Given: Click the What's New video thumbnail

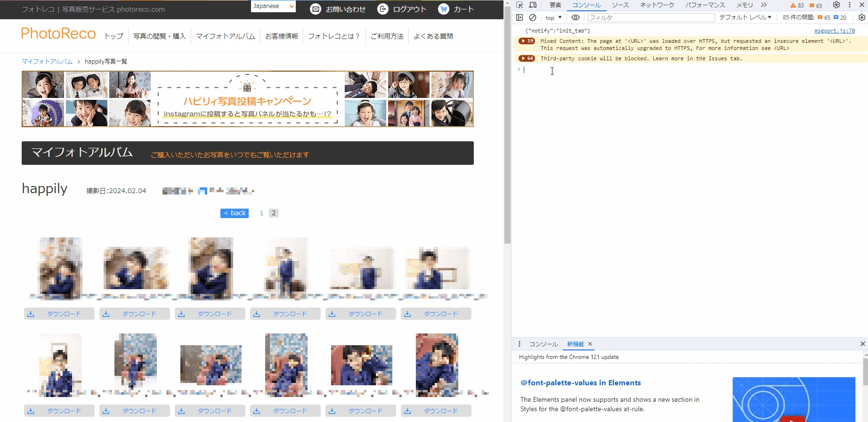Looking at the screenshot, I should 794,399.
